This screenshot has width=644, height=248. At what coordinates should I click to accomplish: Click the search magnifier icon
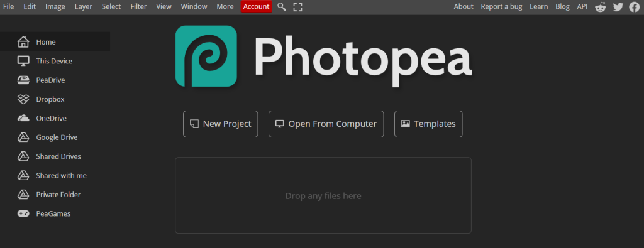pyautogui.click(x=281, y=6)
